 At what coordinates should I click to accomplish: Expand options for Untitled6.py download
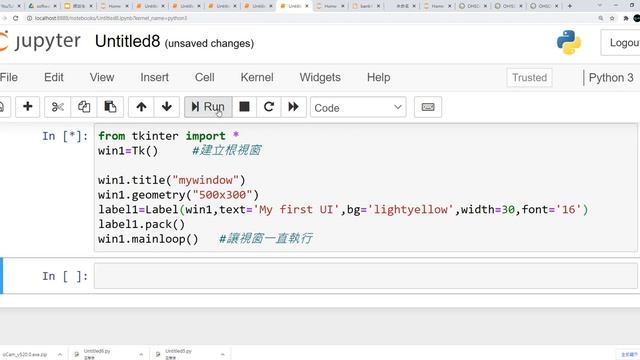coord(141,354)
